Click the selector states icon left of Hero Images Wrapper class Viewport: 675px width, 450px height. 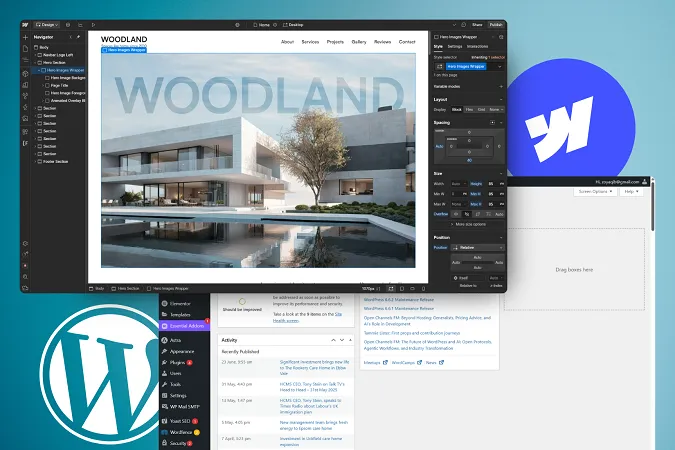pyautogui.click(x=440, y=67)
